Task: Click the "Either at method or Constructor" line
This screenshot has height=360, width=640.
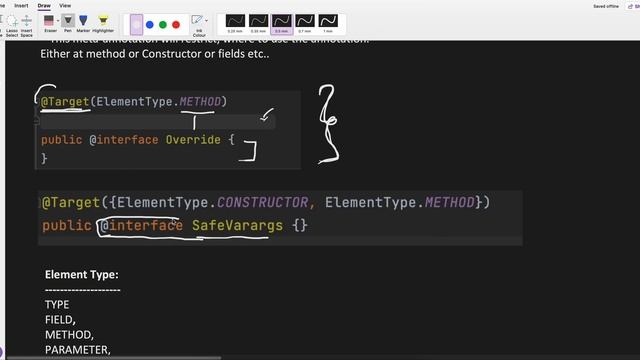Action: [x=155, y=54]
